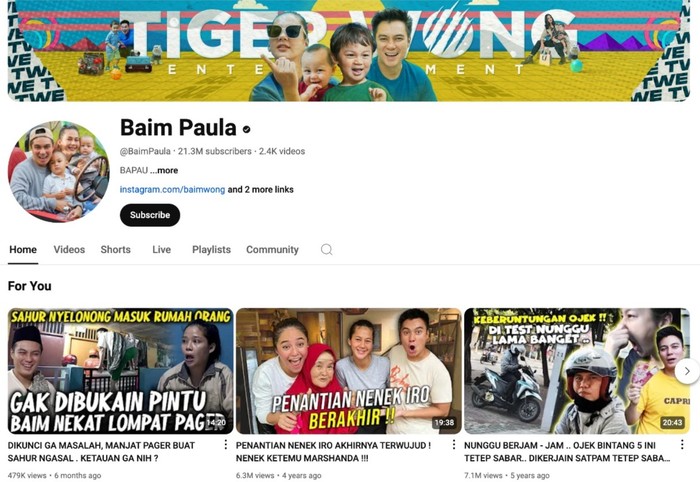This screenshot has width=700, height=482.
Task: Go to the Community tab
Action: [272, 250]
